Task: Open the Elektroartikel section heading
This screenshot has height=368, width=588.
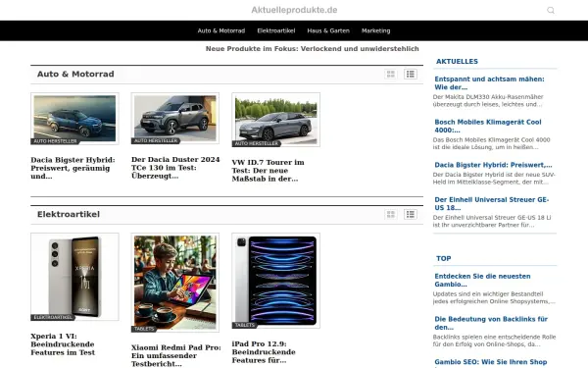Action: (69, 214)
